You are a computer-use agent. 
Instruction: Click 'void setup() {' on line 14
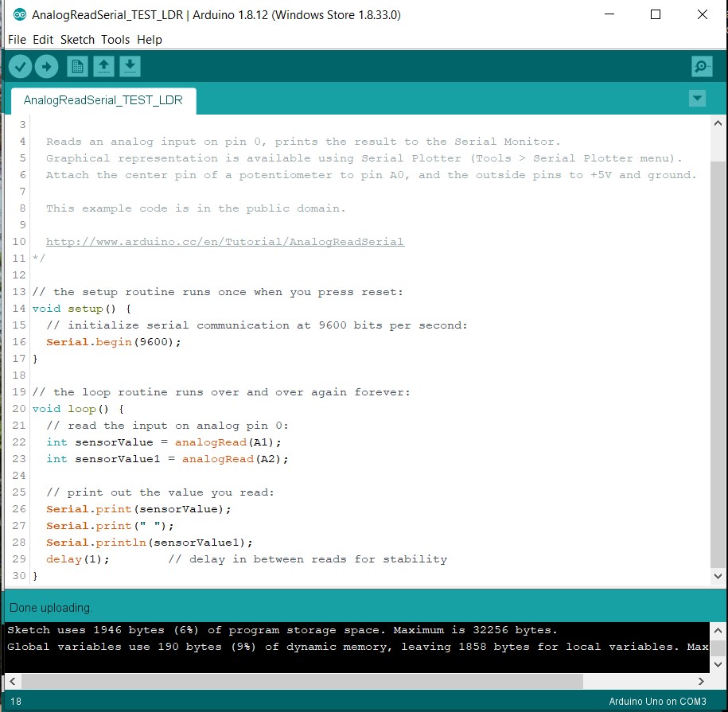(82, 309)
